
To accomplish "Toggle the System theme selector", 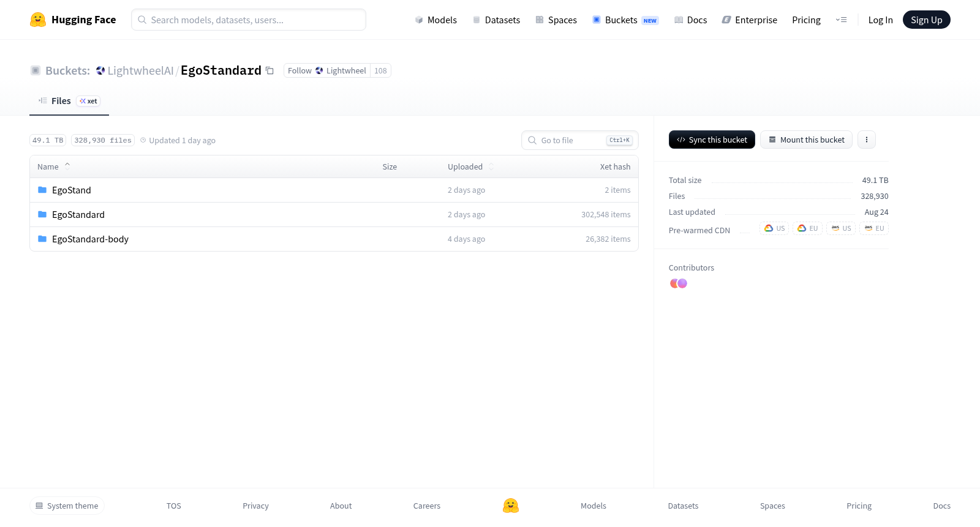I will tap(67, 506).
